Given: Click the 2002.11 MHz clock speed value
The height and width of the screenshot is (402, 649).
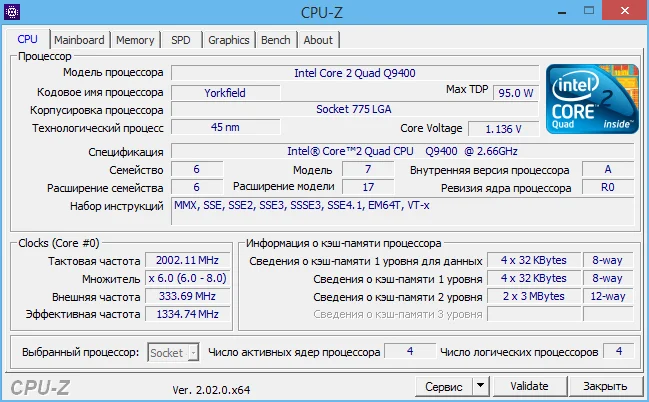Looking at the screenshot, I should point(187,260).
